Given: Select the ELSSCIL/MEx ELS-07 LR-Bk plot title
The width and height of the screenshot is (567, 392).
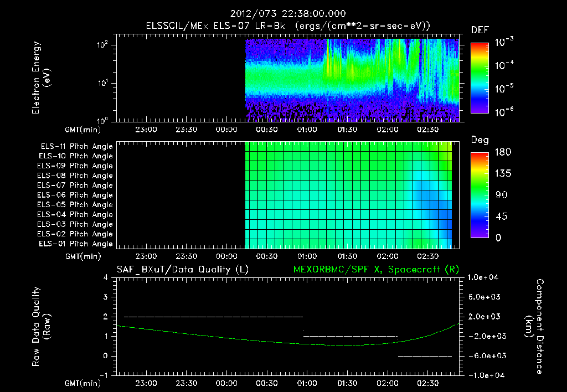Looking at the screenshot, I should tap(288, 26).
